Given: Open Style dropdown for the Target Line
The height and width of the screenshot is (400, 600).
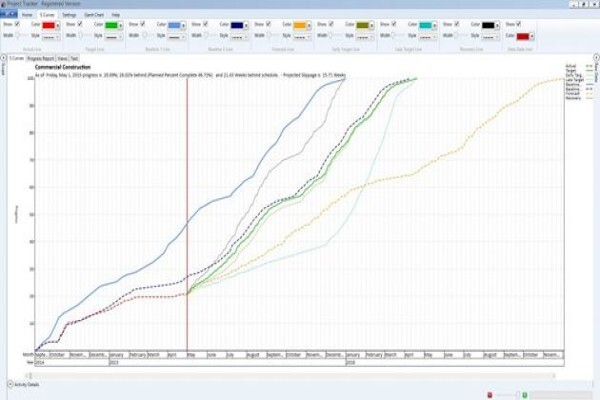Looking at the screenshot, I should pos(114,37).
